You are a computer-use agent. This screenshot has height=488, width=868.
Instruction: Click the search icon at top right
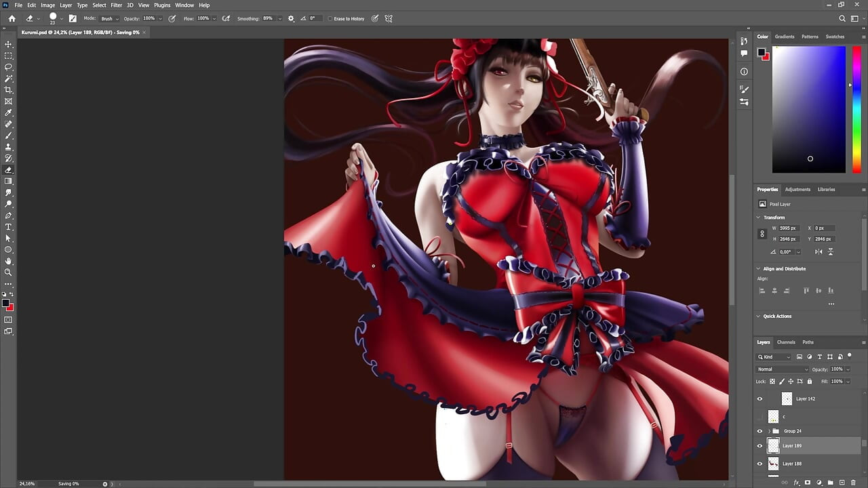[x=842, y=18]
